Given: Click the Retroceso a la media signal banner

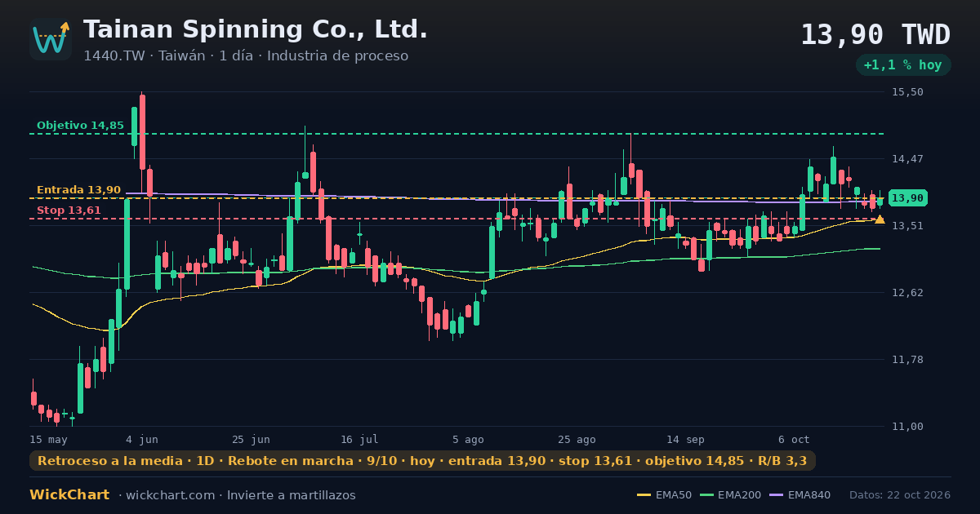Looking at the screenshot, I should tap(422, 461).
